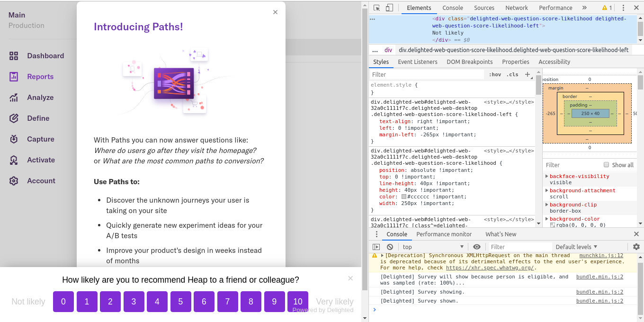
Task: Rate likelihood score 3
Action: pos(134,302)
